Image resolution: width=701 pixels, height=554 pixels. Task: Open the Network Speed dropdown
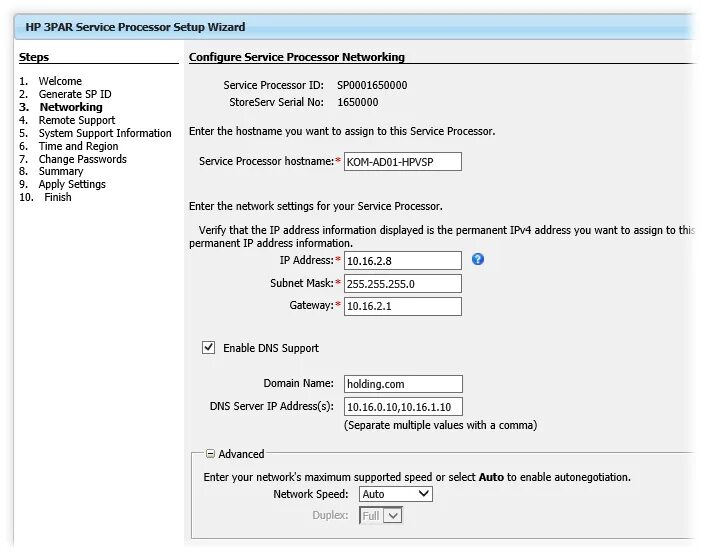click(x=396, y=494)
